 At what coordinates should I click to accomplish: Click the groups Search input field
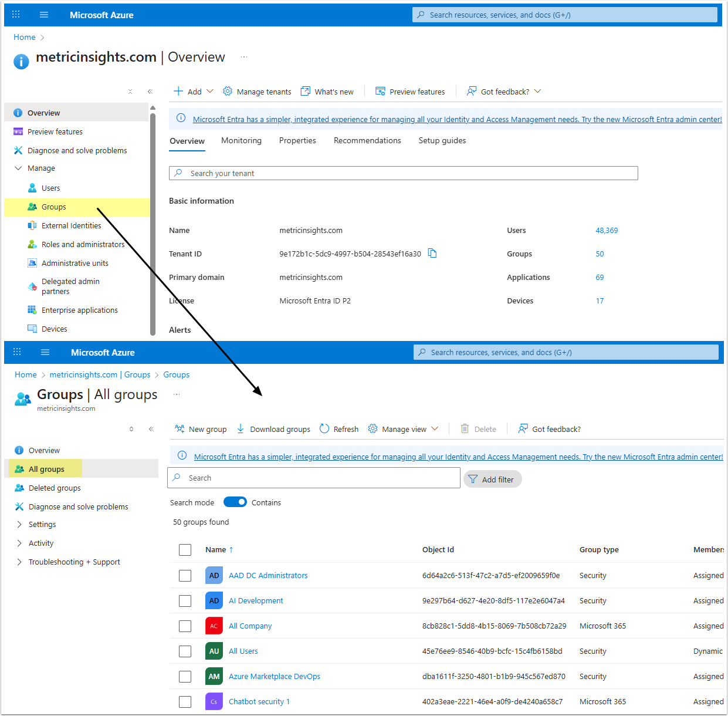(314, 478)
